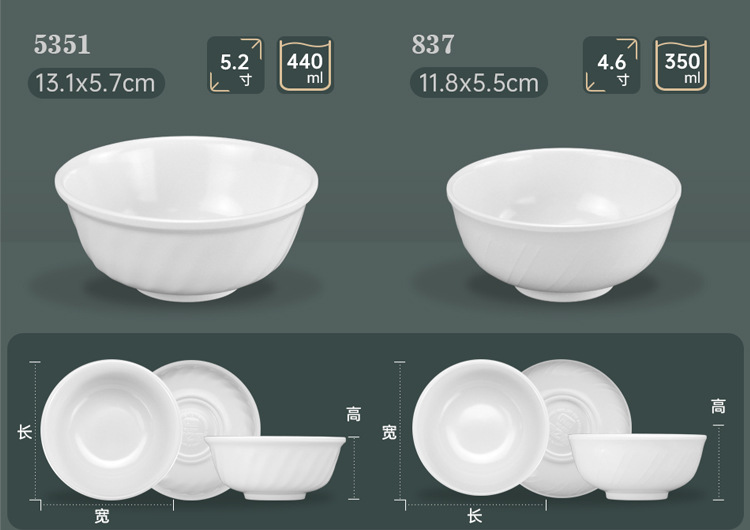Click the 高 height label in the right panel
Screen dimensions: 750x530
[x=718, y=406]
